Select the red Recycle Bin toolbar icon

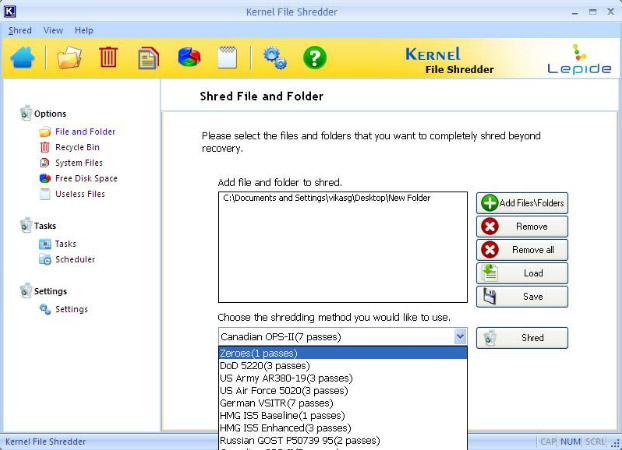[x=108, y=58]
